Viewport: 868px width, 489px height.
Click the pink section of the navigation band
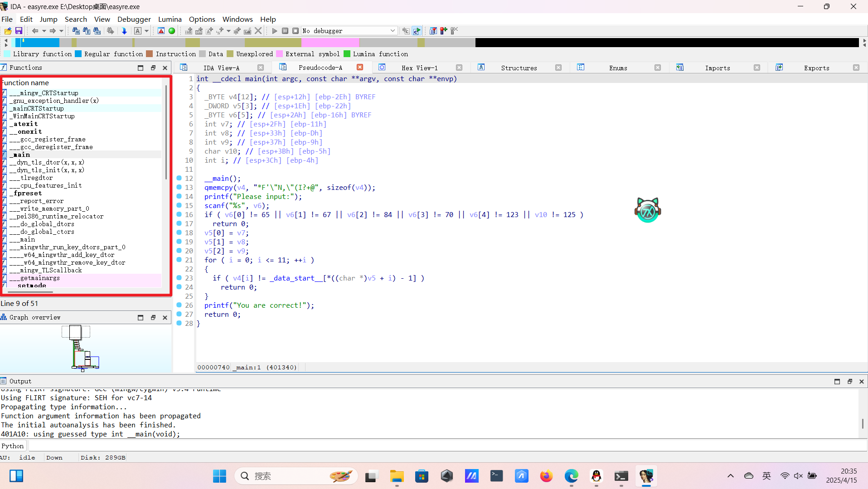(330, 42)
